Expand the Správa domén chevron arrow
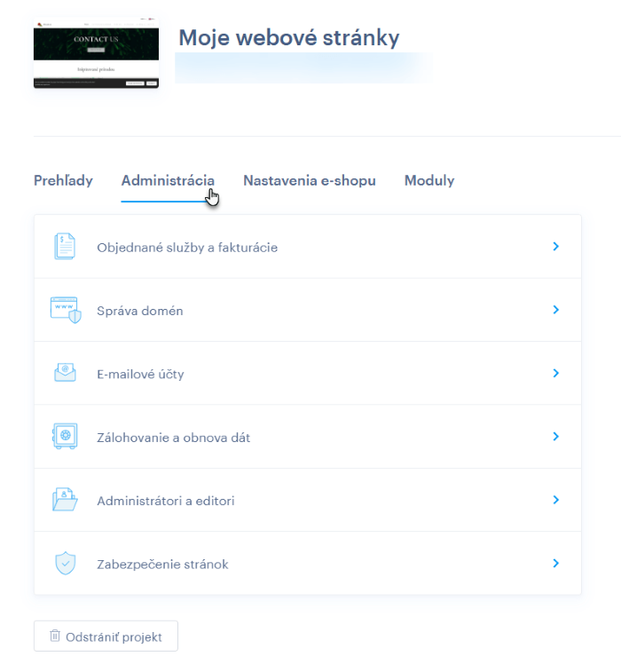Screen dimensions: 621x672 pos(556,310)
